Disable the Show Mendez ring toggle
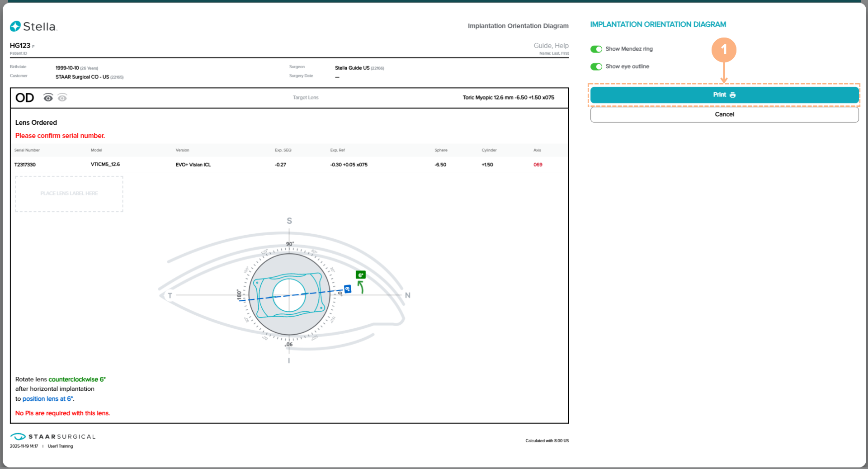 pyautogui.click(x=596, y=49)
